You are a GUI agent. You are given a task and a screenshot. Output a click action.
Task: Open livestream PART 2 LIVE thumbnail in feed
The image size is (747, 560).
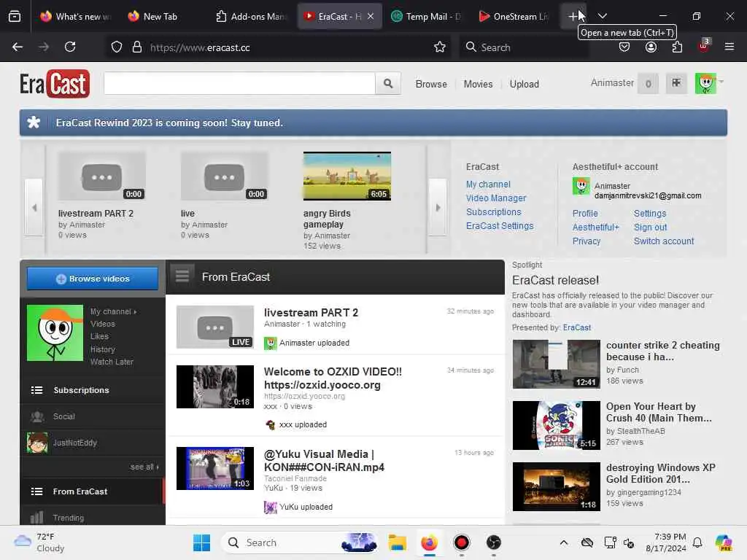pos(215,327)
